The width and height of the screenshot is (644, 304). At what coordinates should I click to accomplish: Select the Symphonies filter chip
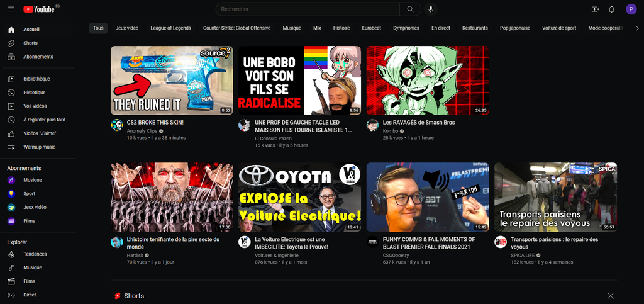click(406, 28)
